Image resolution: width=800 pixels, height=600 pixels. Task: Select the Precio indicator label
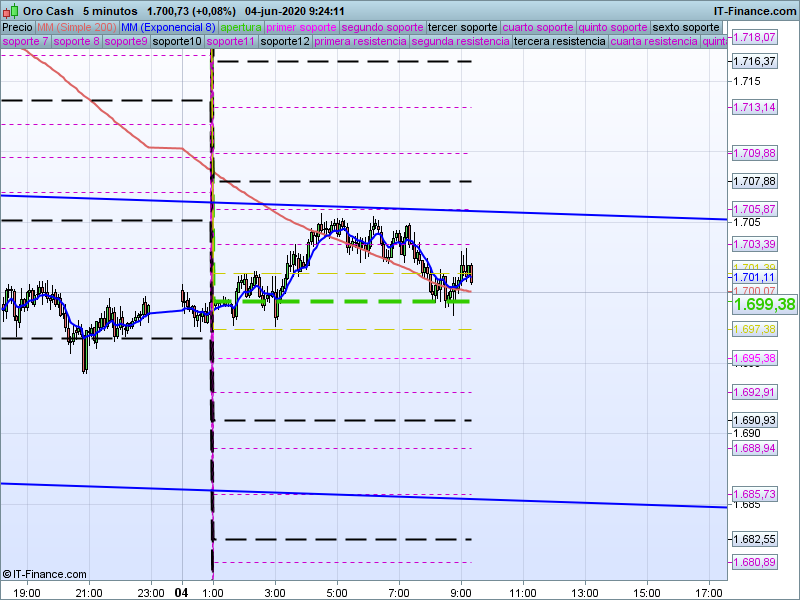[17, 27]
